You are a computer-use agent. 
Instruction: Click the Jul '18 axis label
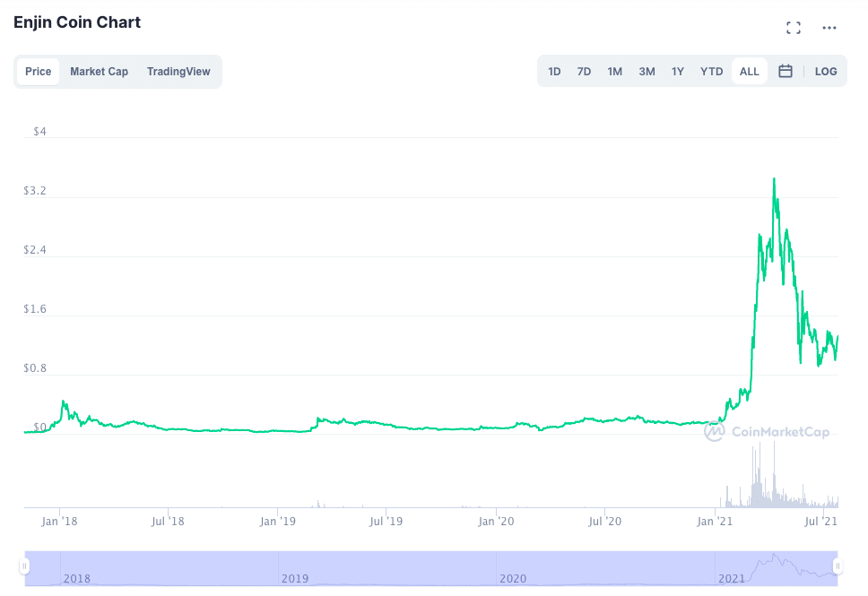coord(168,522)
